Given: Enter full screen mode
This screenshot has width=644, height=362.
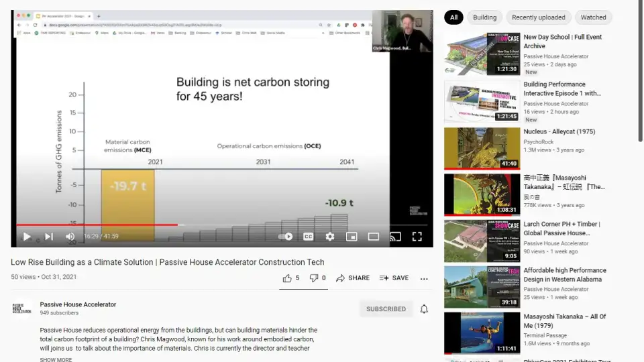Looking at the screenshot, I should [417, 237].
